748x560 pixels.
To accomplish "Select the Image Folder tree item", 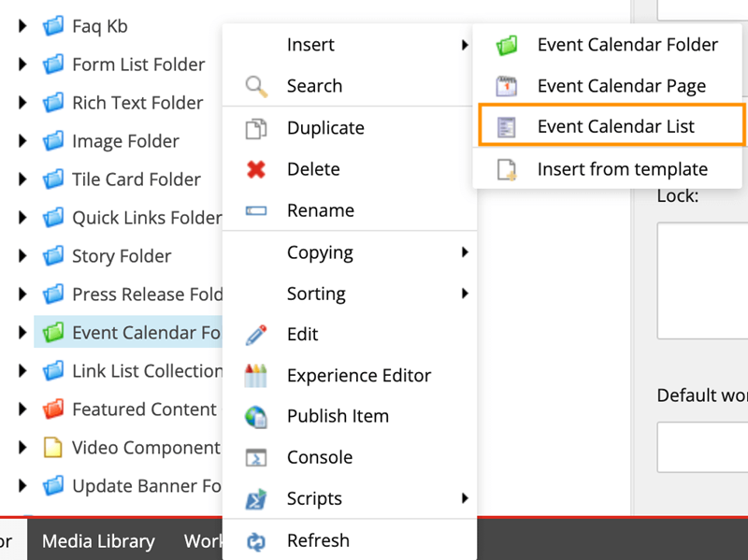I will [125, 141].
